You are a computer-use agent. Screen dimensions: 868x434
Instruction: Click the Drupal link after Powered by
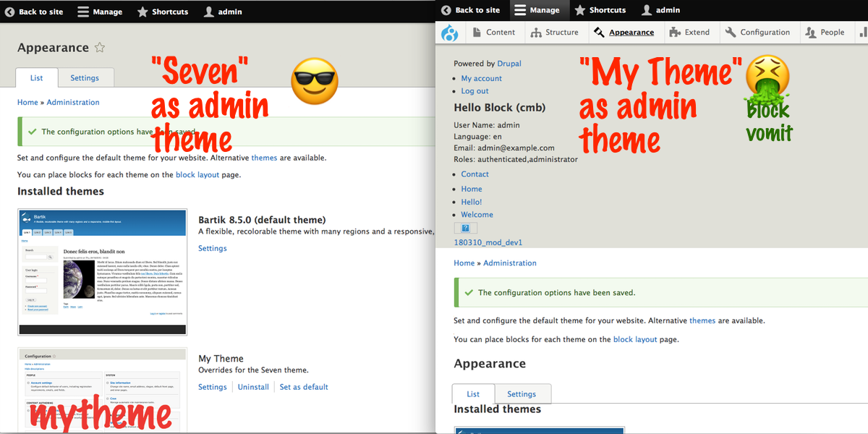[509, 64]
